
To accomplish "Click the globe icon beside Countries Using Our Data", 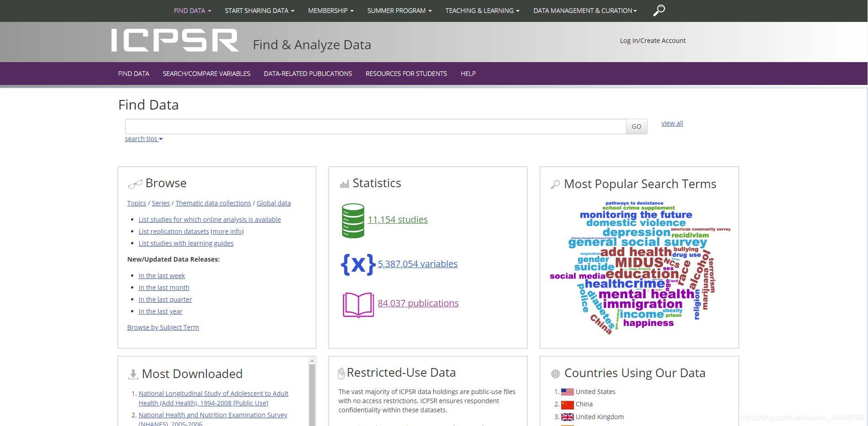I will click(x=555, y=374).
